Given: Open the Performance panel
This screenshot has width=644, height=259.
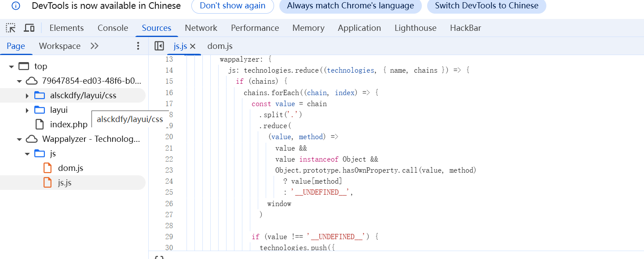Looking at the screenshot, I should (255, 28).
